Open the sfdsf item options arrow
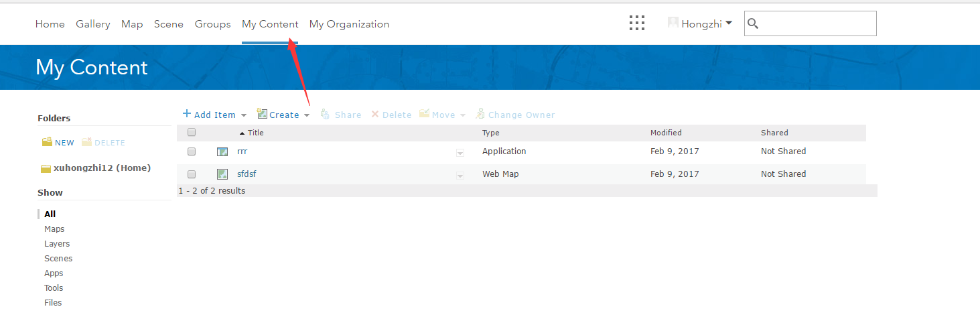 [x=460, y=176]
